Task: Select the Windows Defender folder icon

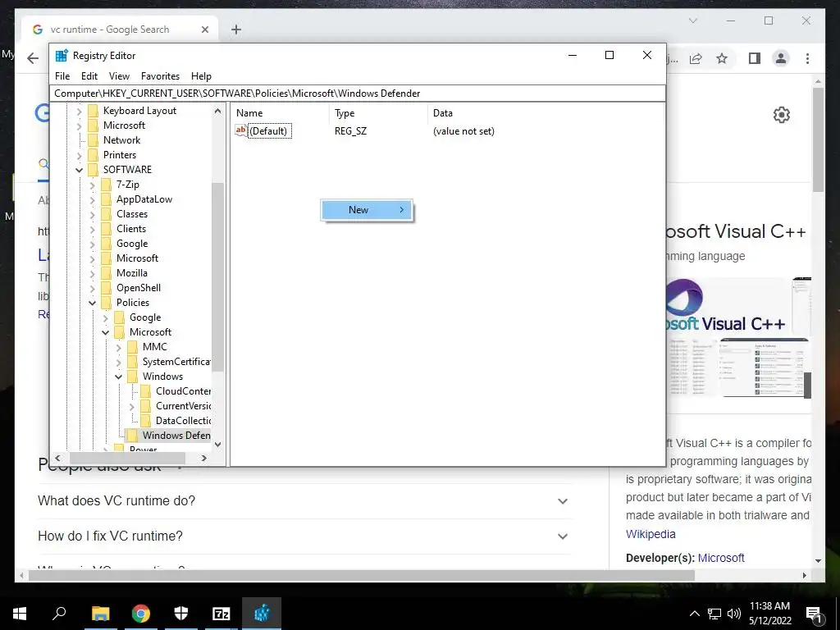Action: (x=132, y=436)
